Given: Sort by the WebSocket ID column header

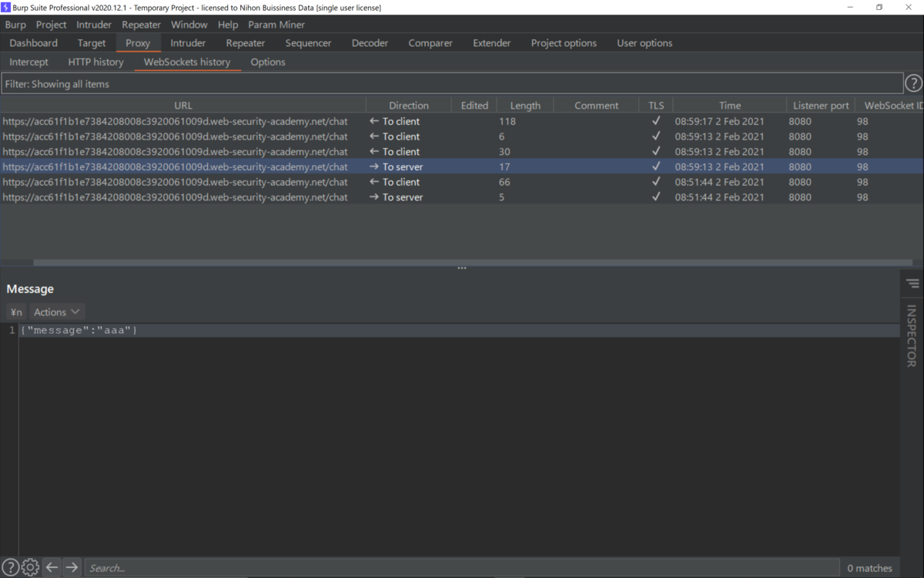Looking at the screenshot, I should 890,106.
